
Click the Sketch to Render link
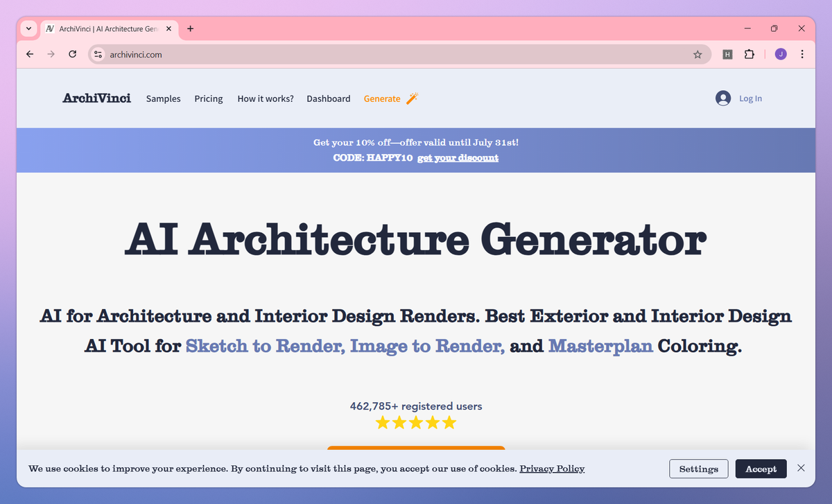click(265, 345)
